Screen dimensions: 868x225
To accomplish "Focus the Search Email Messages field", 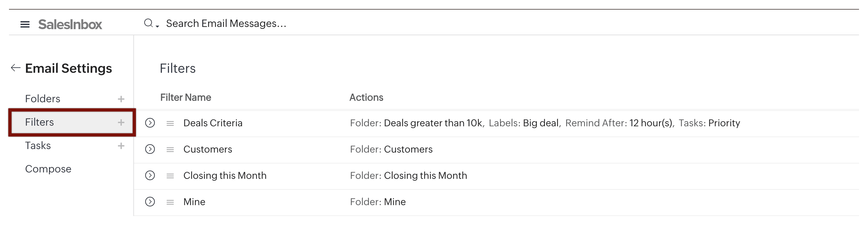I will click(226, 23).
